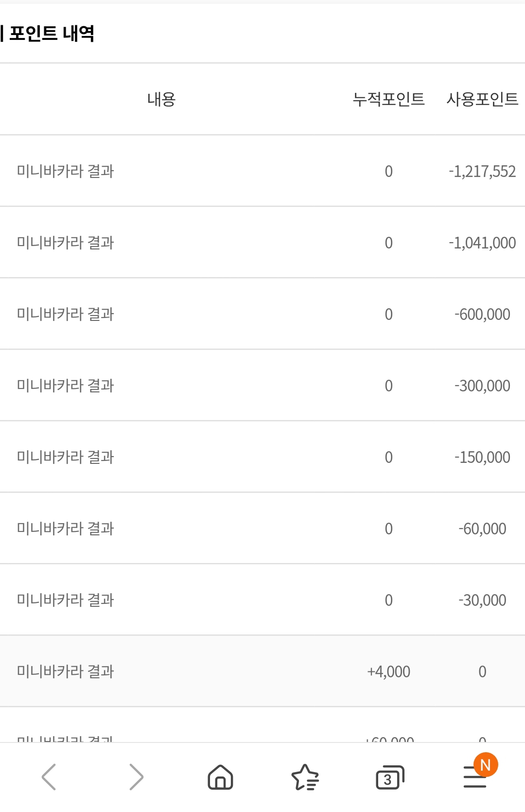
Task: Go to the browser home page
Action: 220,777
